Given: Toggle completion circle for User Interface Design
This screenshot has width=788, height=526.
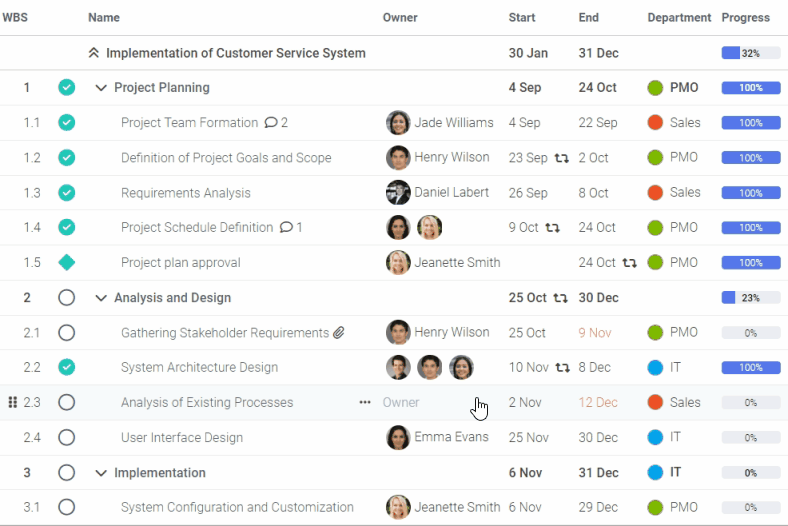Looking at the screenshot, I should click(66, 438).
